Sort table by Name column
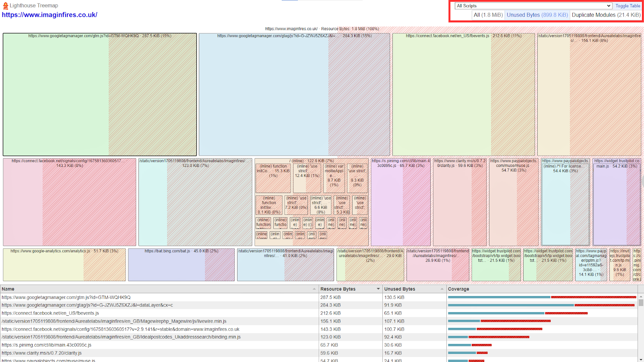This screenshot has height=362, width=644. pyautogui.click(x=159, y=289)
